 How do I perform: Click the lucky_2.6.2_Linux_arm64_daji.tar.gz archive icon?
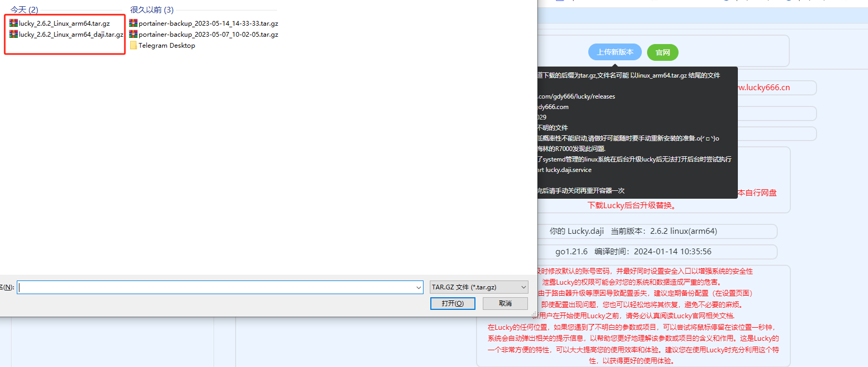coord(14,34)
